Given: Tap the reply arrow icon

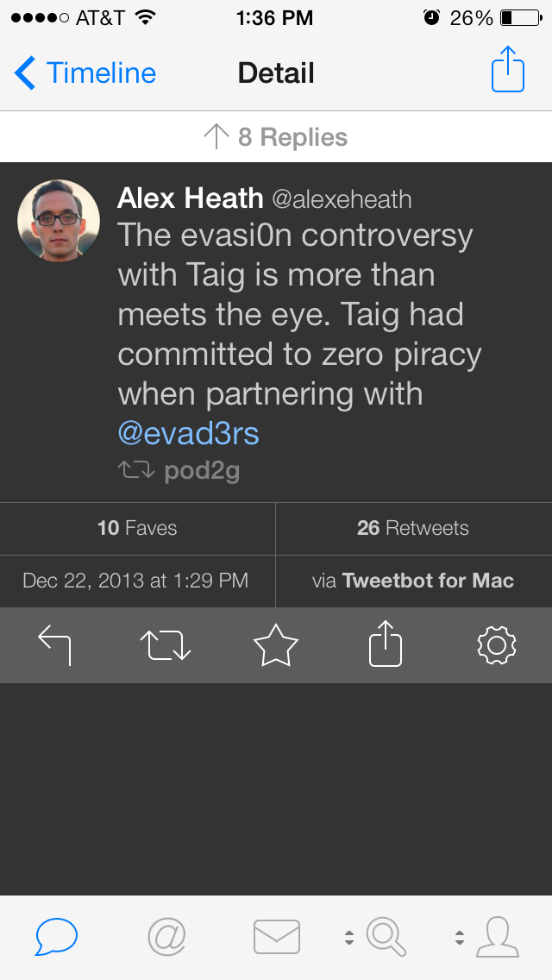Looking at the screenshot, I should (54, 644).
